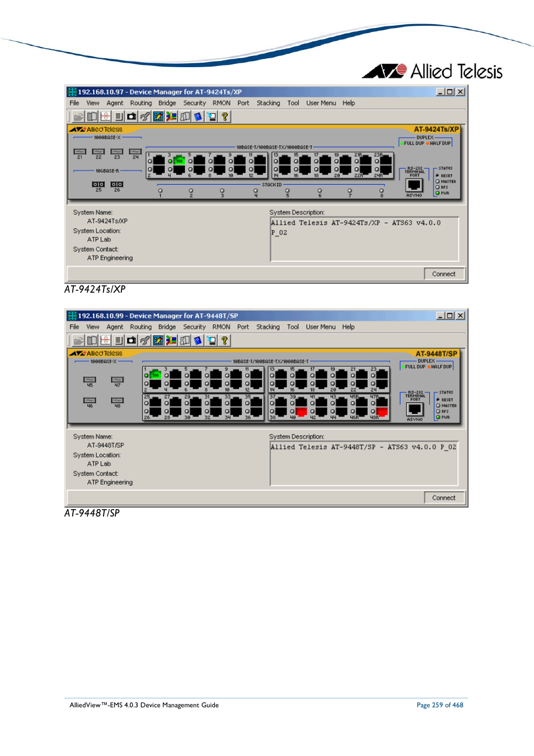The image size is (534, 756).
Task: Open RMON menu in AT-9448T/SP window
Action: pos(221,327)
